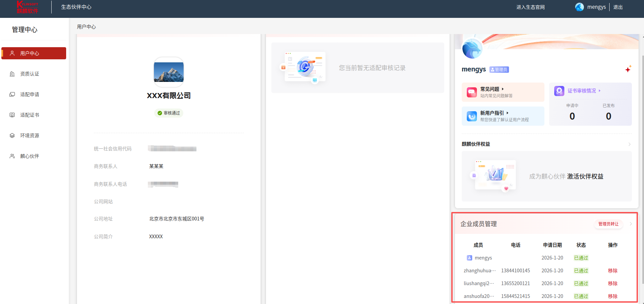The width and height of the screenshot is (644, 304).
Task: Click the mountain company logo image
Action: (x=169, y=72)
